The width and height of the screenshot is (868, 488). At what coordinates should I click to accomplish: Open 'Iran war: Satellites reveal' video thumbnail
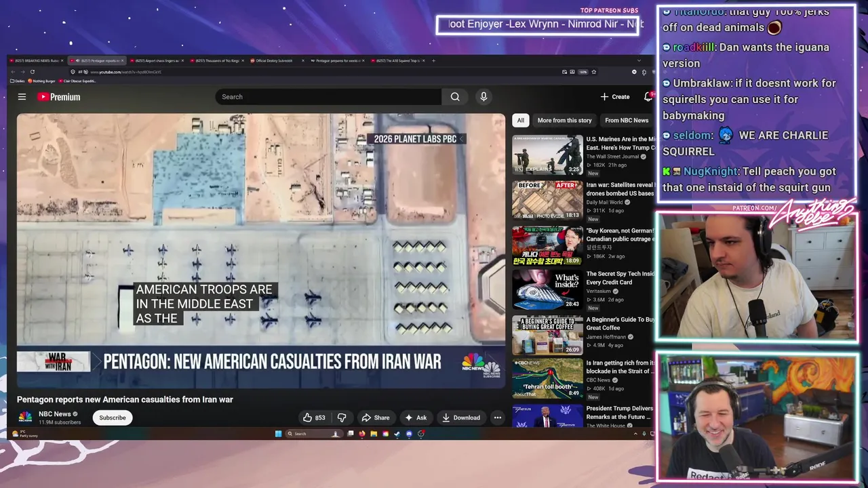point(547,199)
